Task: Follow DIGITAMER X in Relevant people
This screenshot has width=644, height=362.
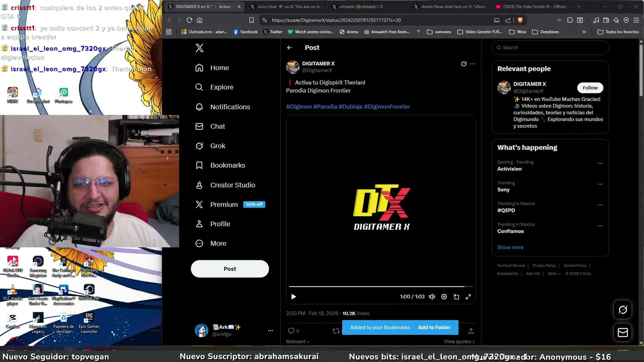Action: pos(590,87)
